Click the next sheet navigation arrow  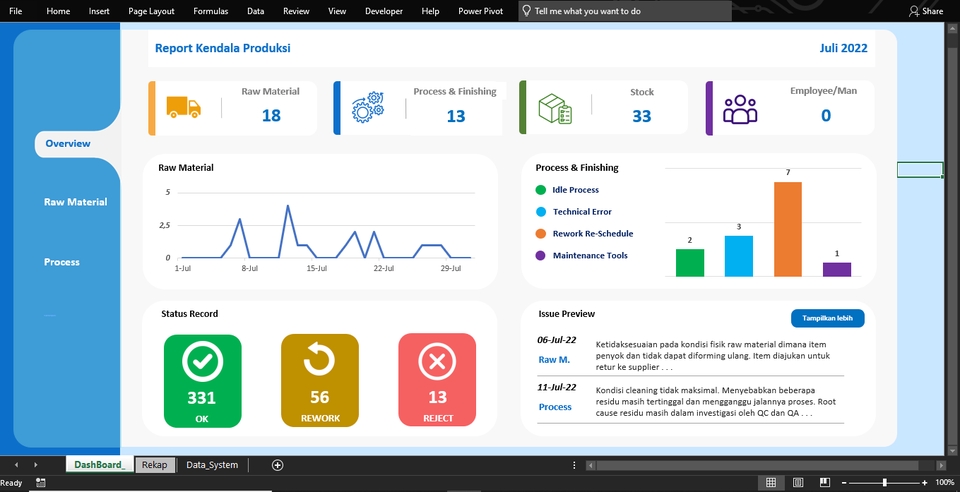pos(36,465)
